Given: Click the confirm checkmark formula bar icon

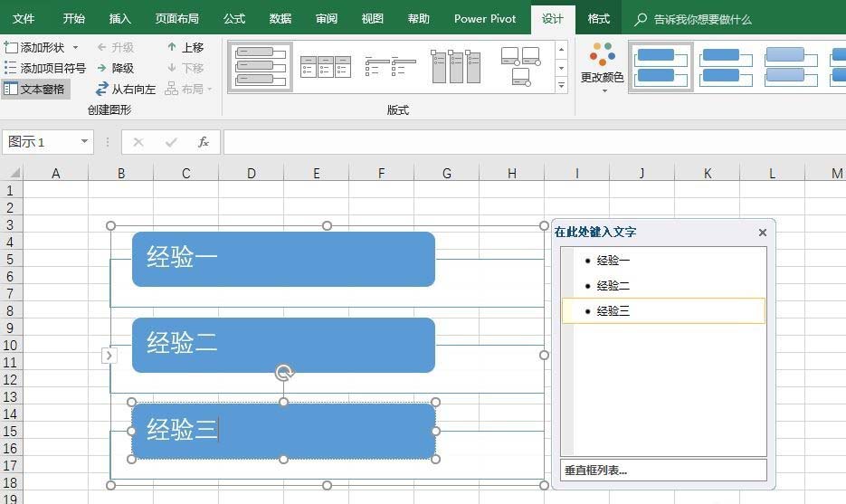Looking at the screenshot, I should (171, 142).
